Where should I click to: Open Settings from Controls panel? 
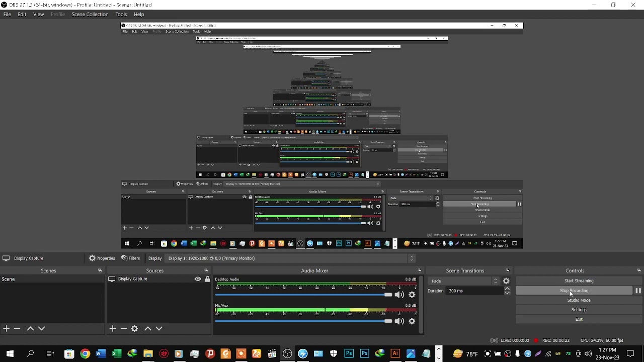pyautogui.click(x=579, y=310)
